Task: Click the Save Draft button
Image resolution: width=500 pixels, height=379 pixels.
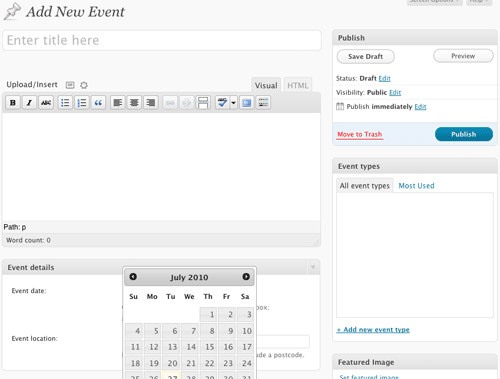Action: pos(366,56)
